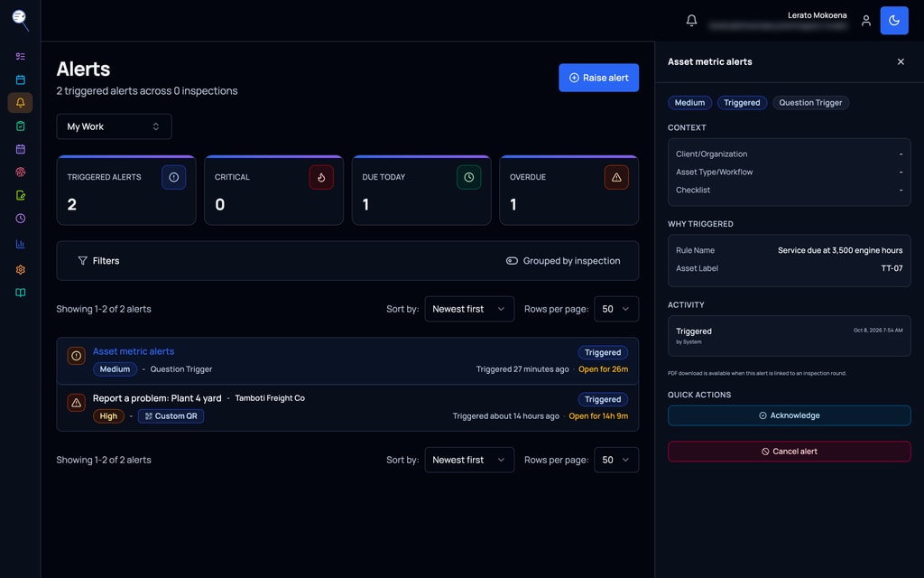Click the TT-07 asset label value
This screenshot has width=924, height=578.
(x=892, y=268)
